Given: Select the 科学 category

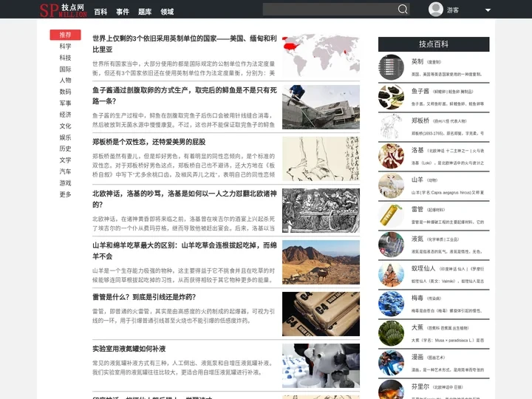Looking at the screenshot, I should [65, 46].
